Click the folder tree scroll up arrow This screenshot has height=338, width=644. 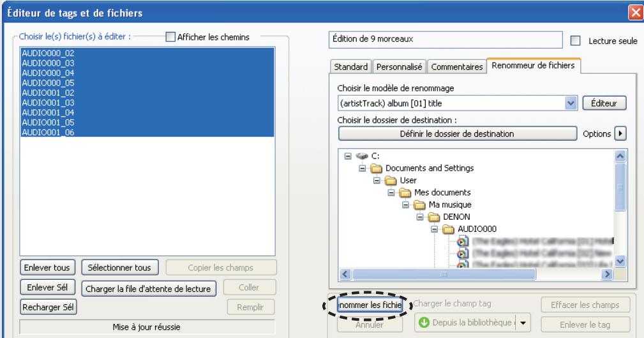coord(620,156)
